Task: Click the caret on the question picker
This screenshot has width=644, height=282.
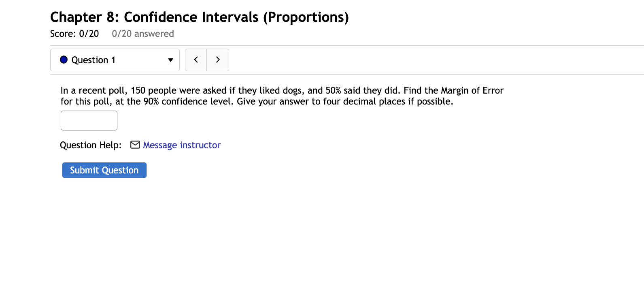Action: [170, 60]
